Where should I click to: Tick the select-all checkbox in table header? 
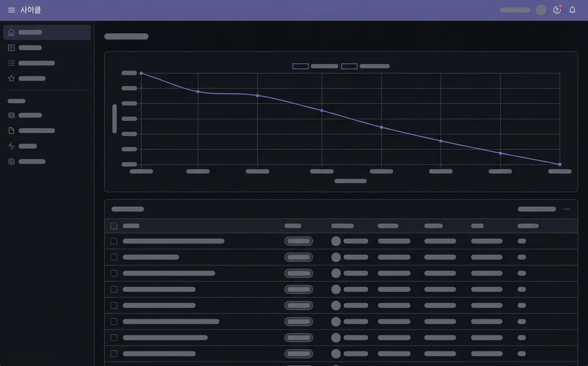[114, 226]
